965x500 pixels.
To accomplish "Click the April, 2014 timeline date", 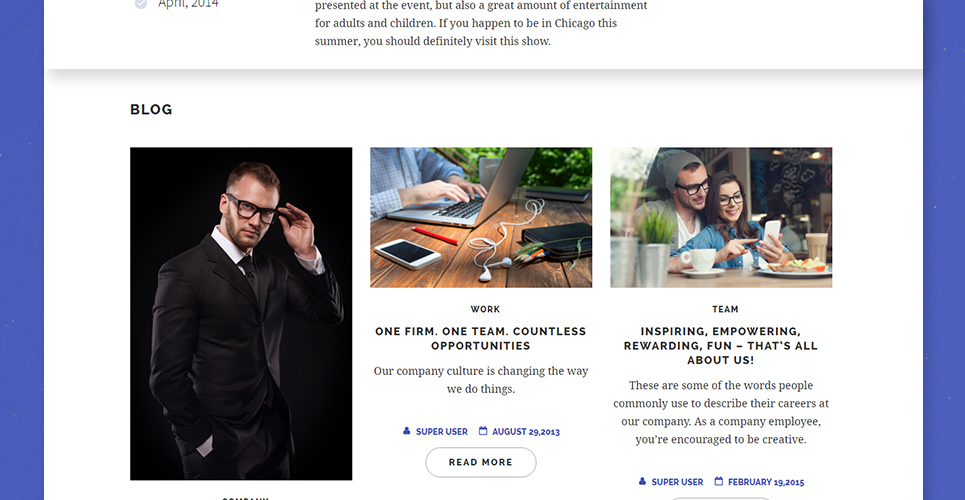I will point(188,4).
